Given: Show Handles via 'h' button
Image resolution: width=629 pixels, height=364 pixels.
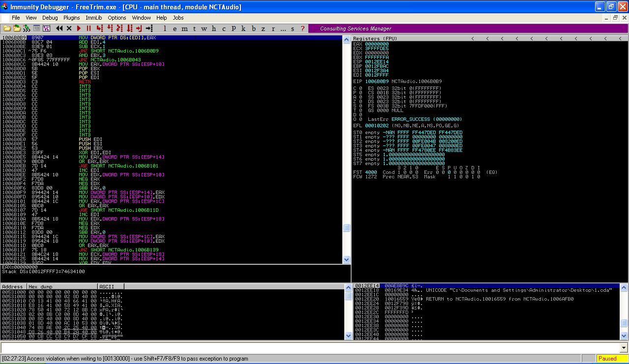Looking at the screenshot, I should click(x=213, y=28).
